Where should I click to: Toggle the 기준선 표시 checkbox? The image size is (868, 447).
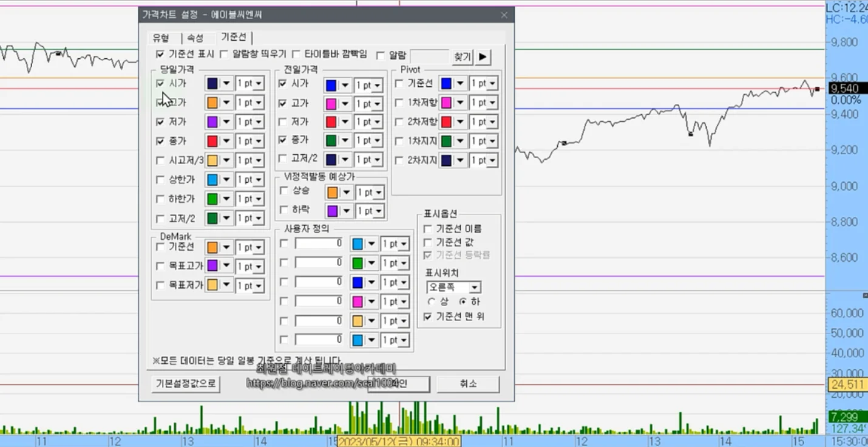click(x=160, y=54)
